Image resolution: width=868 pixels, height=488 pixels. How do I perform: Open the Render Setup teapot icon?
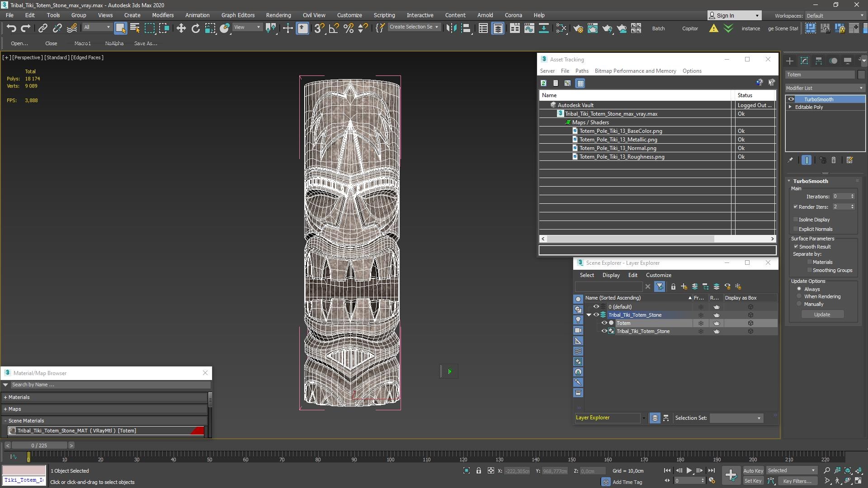pos(578,28)
